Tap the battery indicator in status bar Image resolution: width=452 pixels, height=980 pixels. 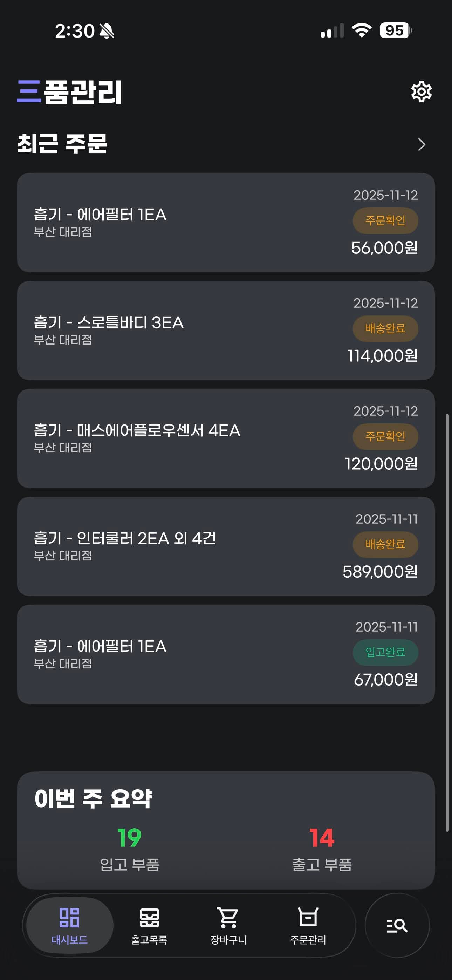395,30
